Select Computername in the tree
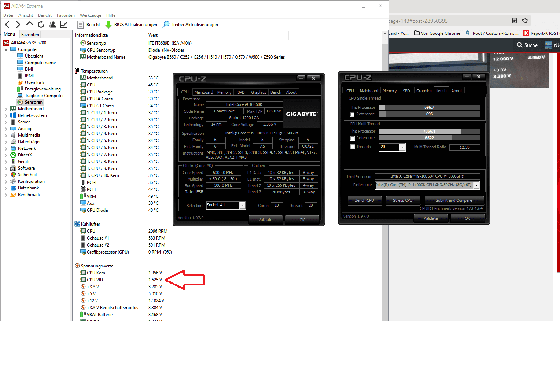This screenshot has width=560, height=392. (40, 63)
